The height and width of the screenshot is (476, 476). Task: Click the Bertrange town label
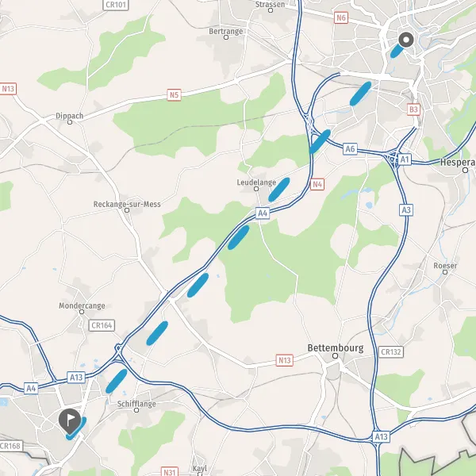(226, 31)
